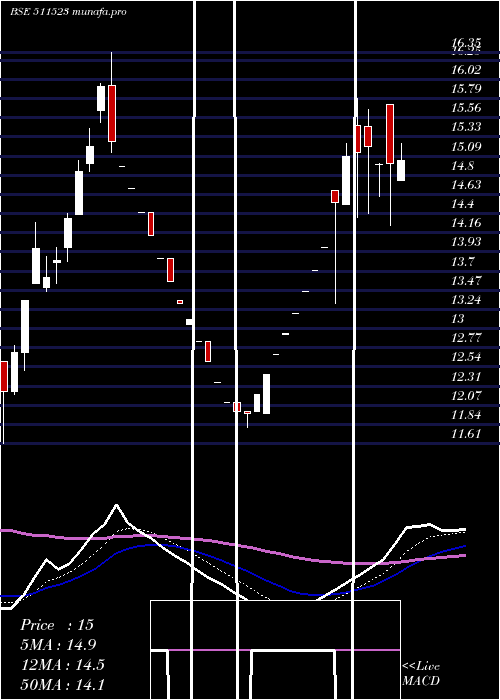The image size is (500, 700).
Task: Click the 15.09 price axis label
Action: (466, 147)
